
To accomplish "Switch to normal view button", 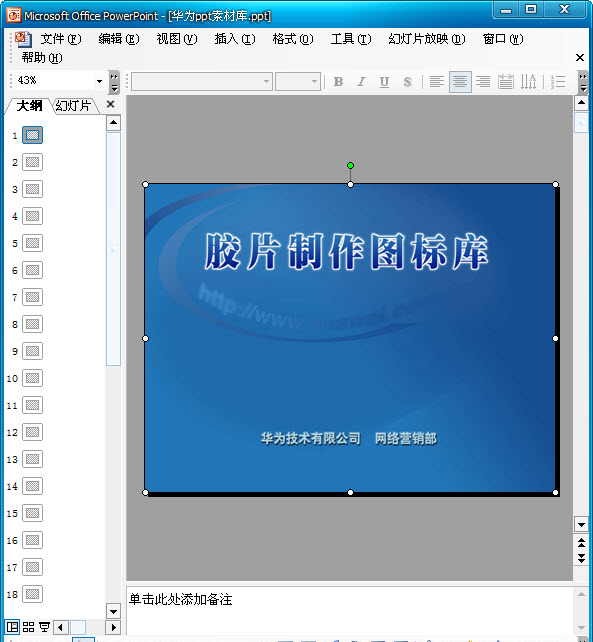I will click(12, 627).
